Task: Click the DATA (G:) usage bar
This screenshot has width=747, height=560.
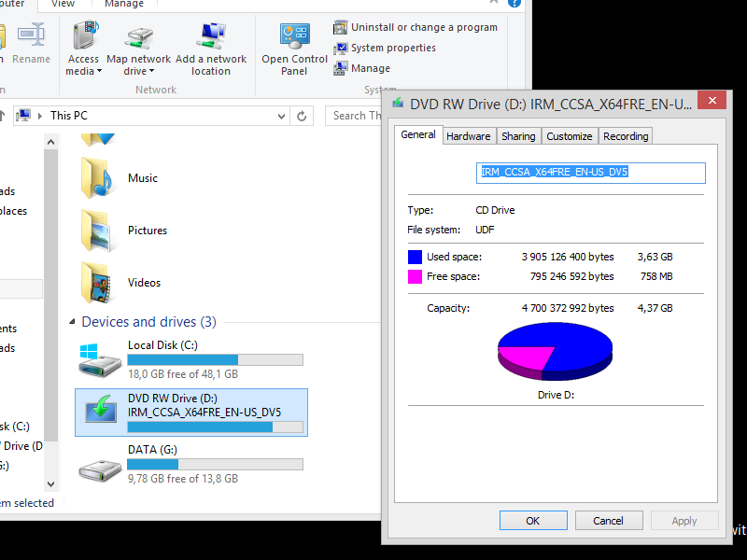Action: [x=216, y=464]
